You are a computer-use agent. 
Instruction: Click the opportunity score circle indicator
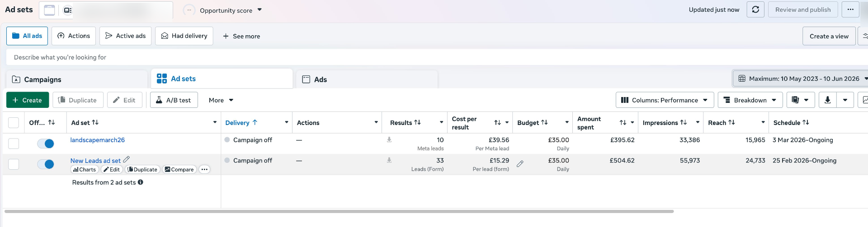coord(189,10)
